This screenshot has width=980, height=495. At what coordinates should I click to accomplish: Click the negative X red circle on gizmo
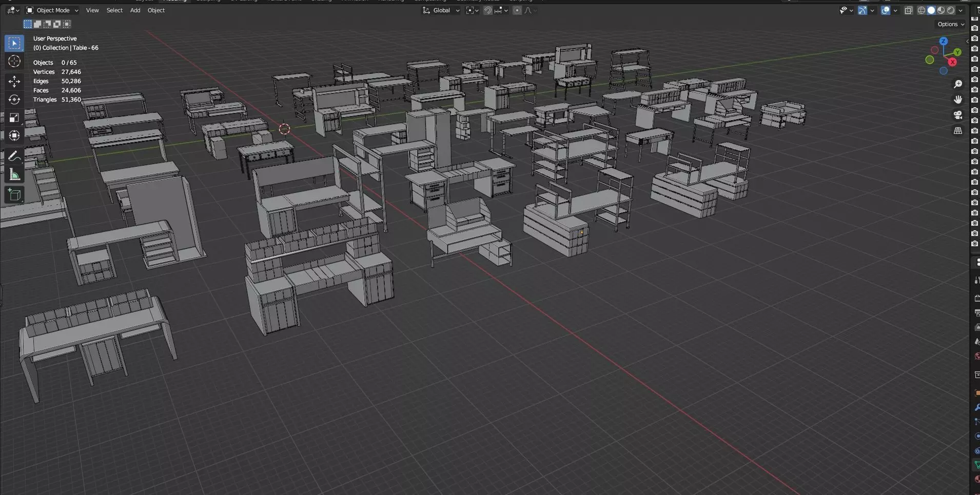[x=935, y=50]
